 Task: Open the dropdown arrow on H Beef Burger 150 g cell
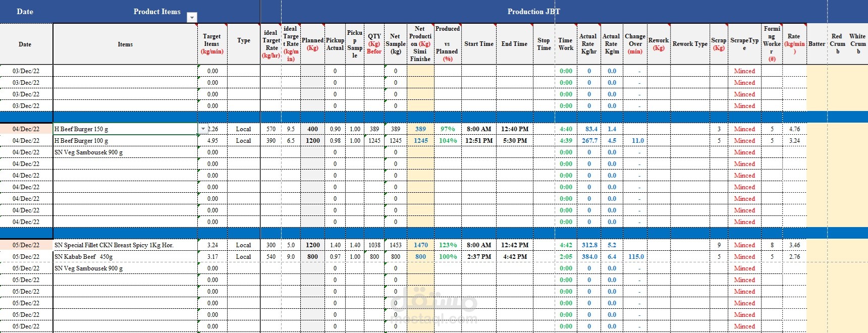[203, 129]
